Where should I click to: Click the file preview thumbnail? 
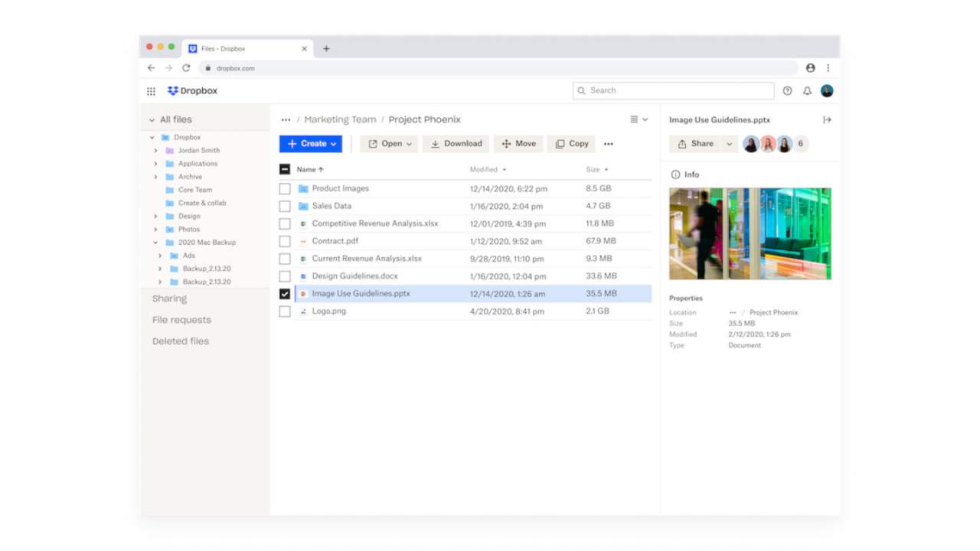(750, 233)
